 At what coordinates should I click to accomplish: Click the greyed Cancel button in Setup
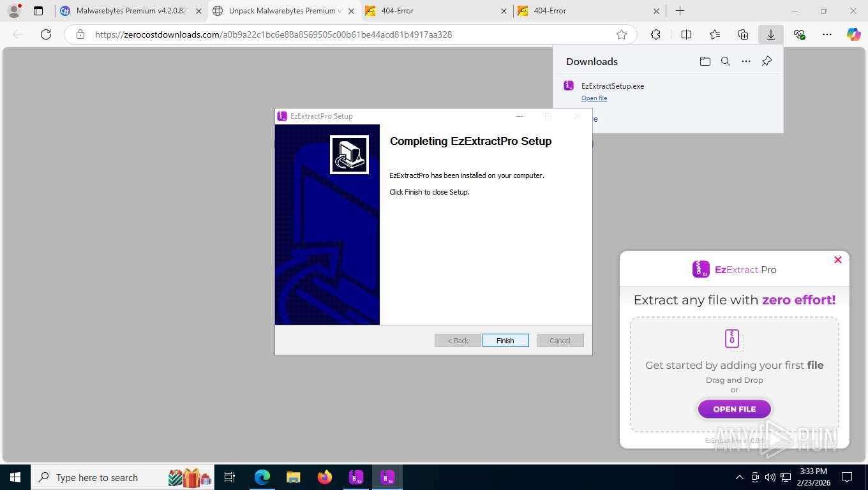tap(560, 341)
